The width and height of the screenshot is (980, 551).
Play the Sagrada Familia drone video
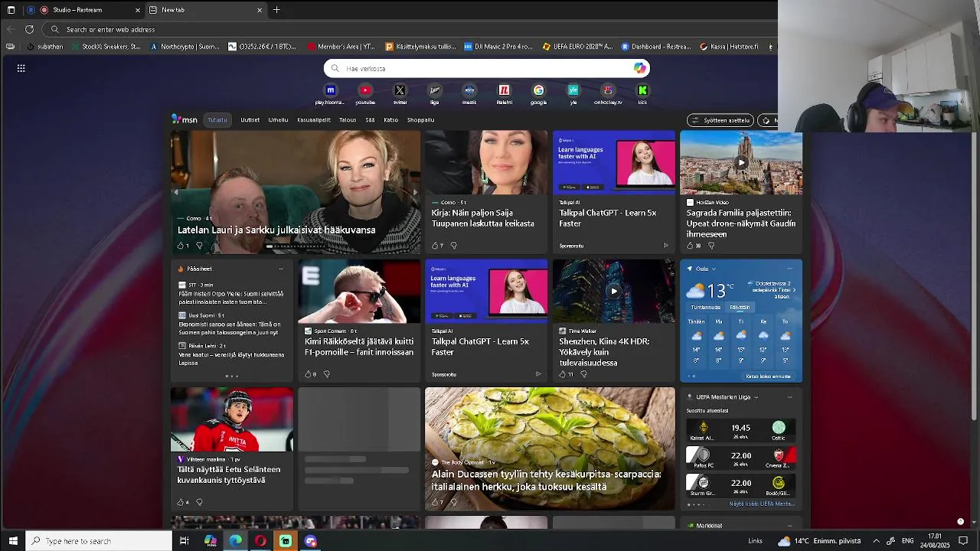(x=740, y=162)
